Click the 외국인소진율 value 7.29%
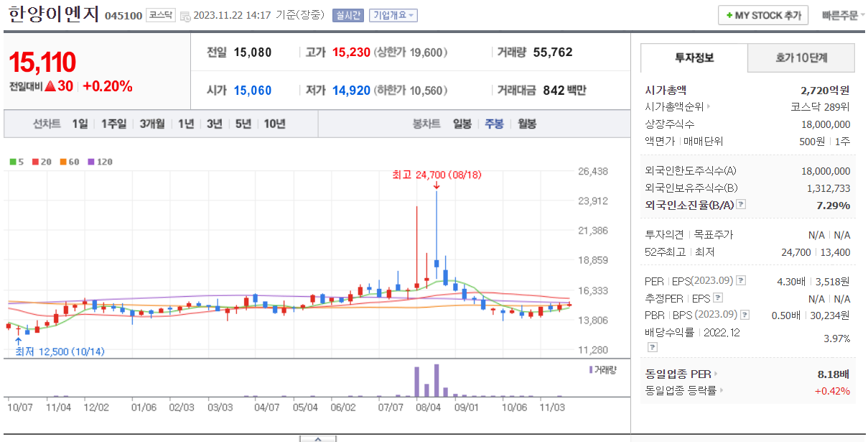This screenshot has height=442, width=868. pyautogui.click(x=834, y=205)
